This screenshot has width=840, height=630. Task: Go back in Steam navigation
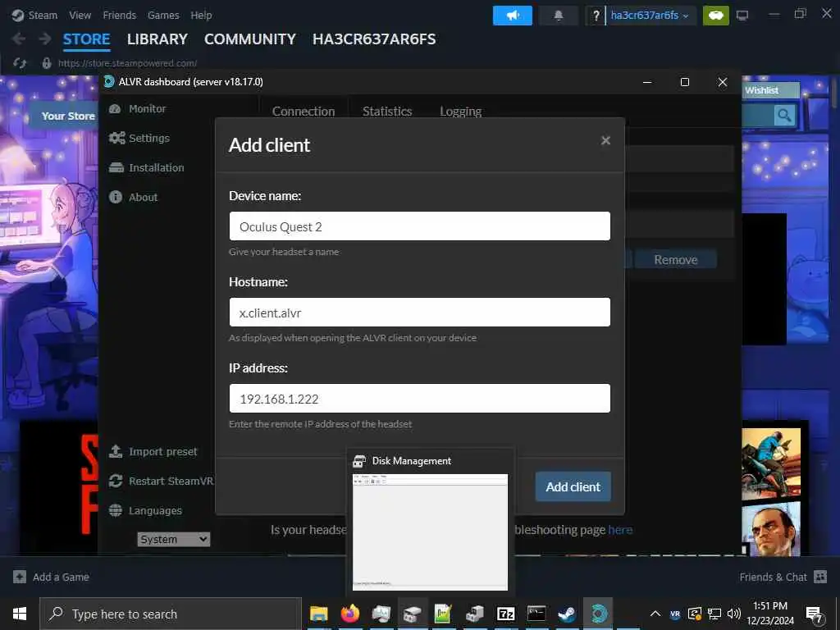(x=19, y=39)
